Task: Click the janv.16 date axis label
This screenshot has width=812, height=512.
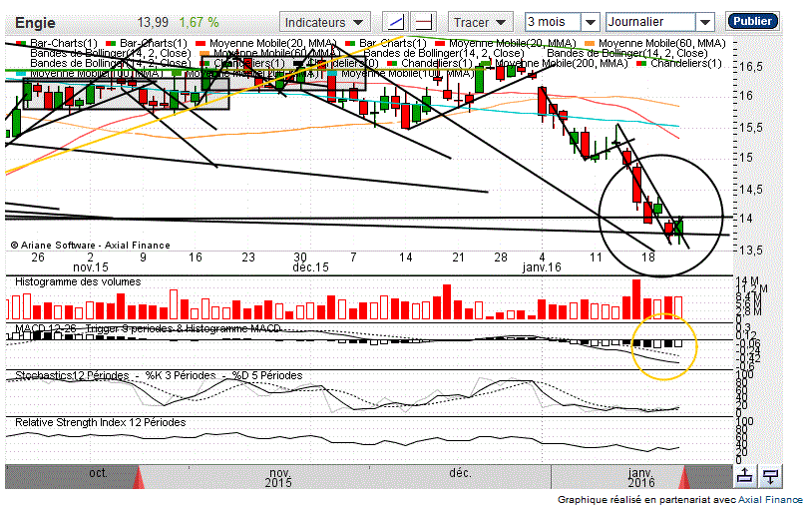Action: click(542, 267)
